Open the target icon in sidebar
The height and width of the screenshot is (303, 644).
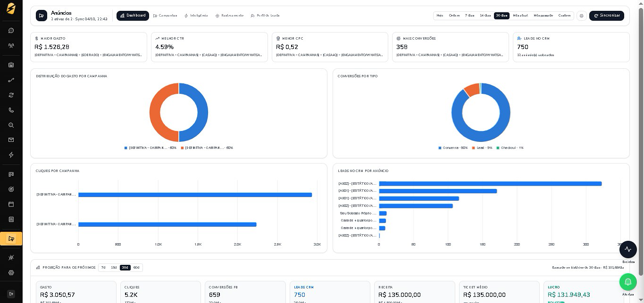[11, 189]
